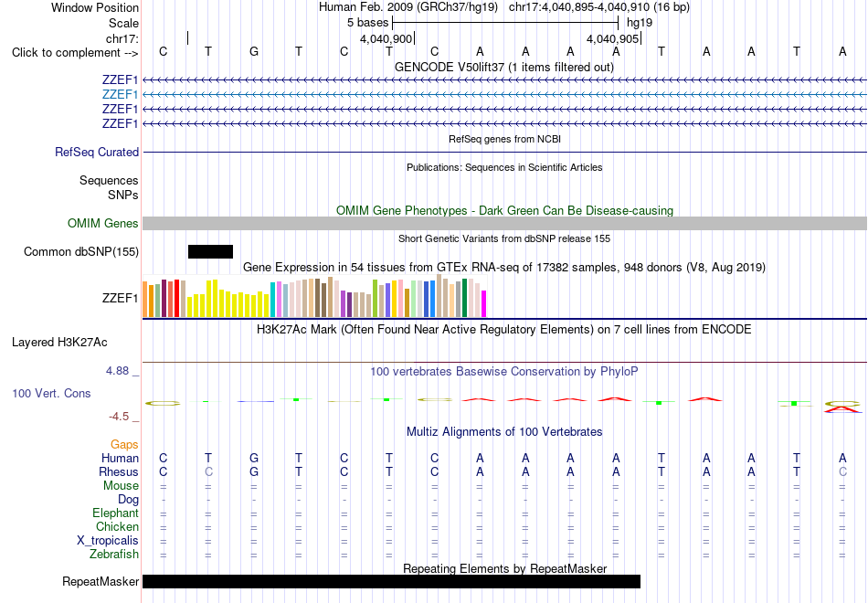868x603 pixels.
Task: Click the '100 Vert. Cons' label
Action: pyautogui.click(x=51, y=393)
